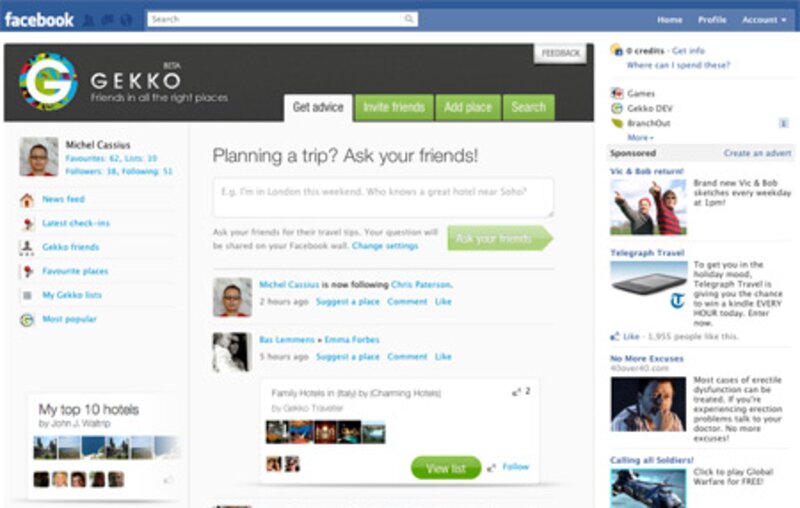The image size is (800, 508).
Task: Click the Ask your friends button
Action: 500,238
